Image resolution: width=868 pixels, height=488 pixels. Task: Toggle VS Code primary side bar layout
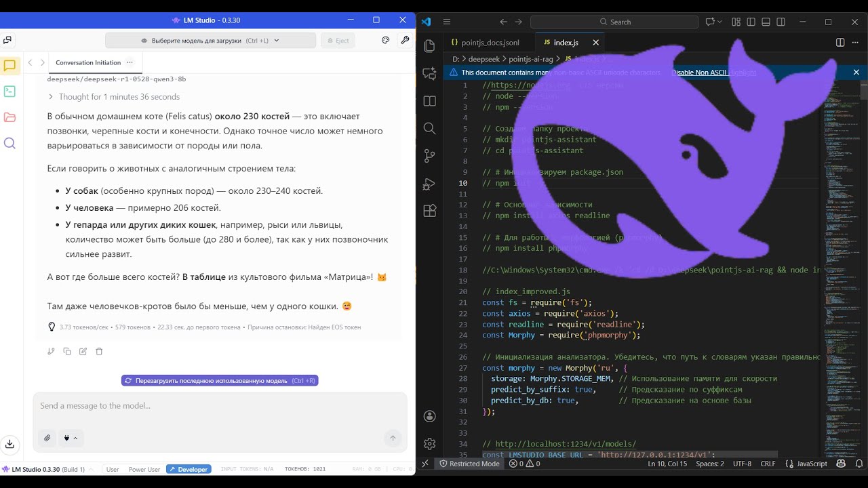(751, 22)
